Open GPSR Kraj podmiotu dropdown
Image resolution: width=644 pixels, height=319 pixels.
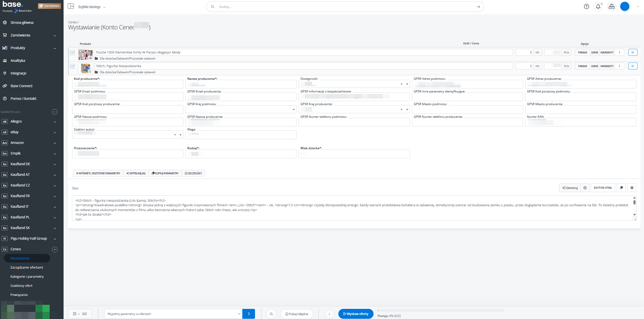pos(241,109)
